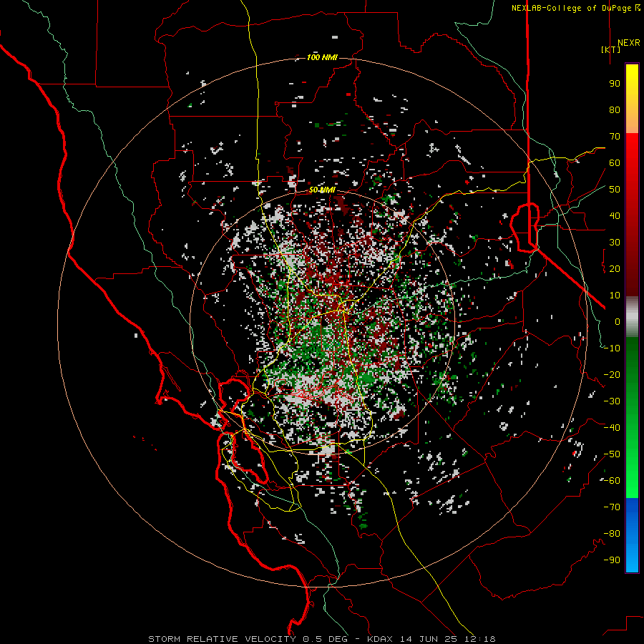Click the NEXR product label
Image resolution: width=644 pixels, height=644 pixels.
click(x=628, y=42)
